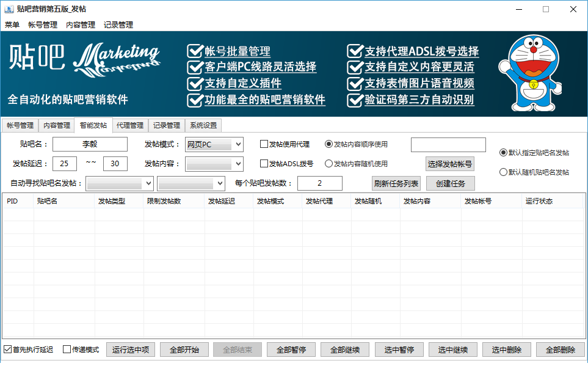
Task: Switch to the 记录管理 tab
Action: [x=167, y=125]
